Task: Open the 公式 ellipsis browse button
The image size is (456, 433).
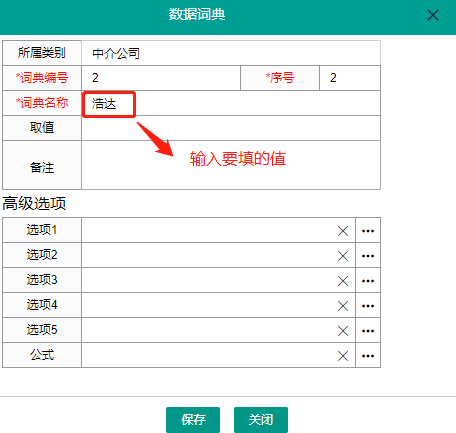Action: click(x=368, y=355)
